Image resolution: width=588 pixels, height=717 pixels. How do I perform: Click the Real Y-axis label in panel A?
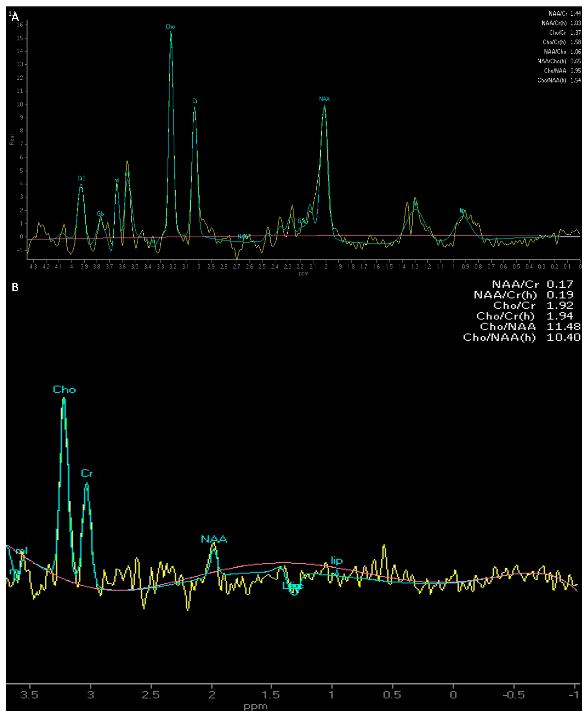click(x=12, y=140)
